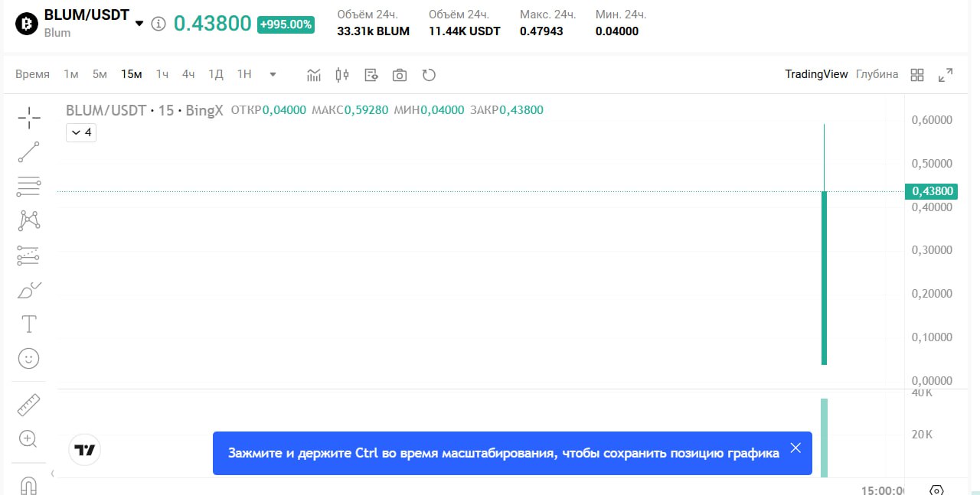Click the 20K volume axis label

tap(922, 435)
